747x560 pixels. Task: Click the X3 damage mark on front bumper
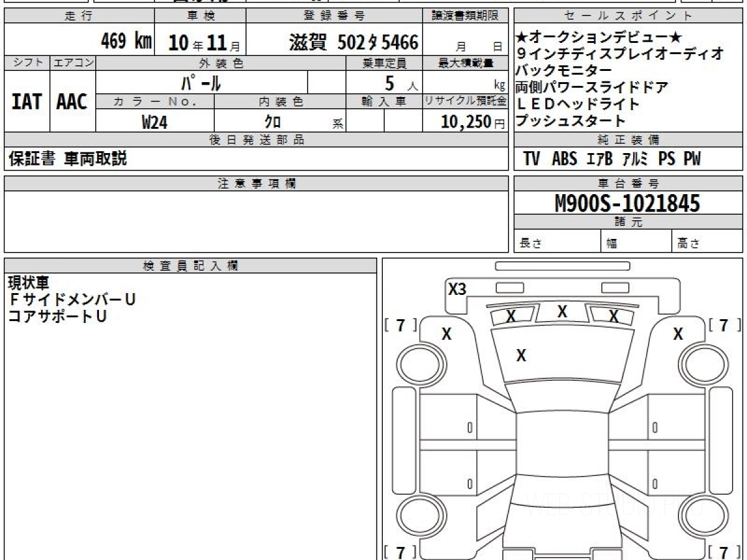(457, 289)
